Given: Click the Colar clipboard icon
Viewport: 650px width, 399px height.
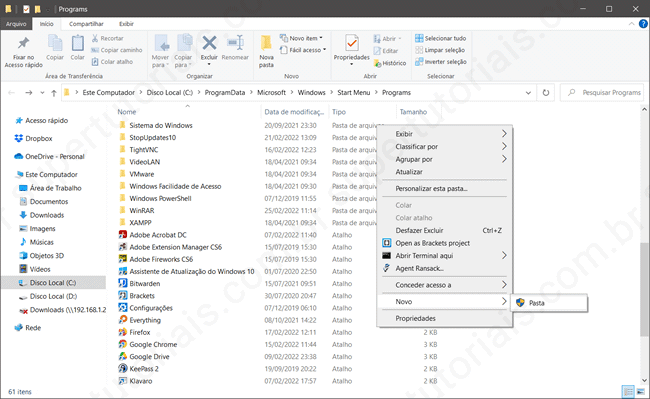Looking at the screenshot, I should pyautogui.click(x=78, y=43).
